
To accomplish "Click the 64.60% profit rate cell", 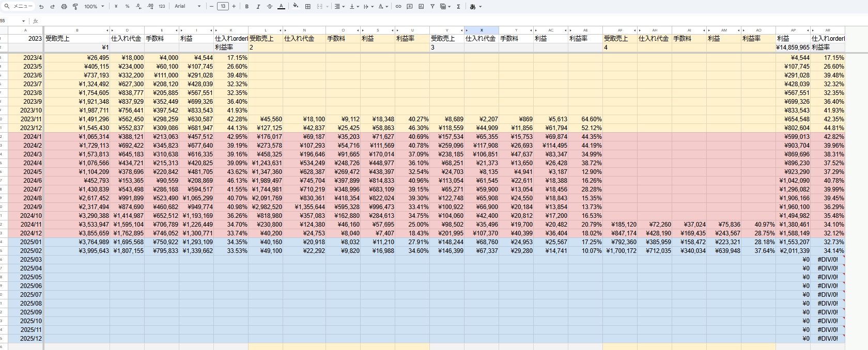I will point(585,119).
